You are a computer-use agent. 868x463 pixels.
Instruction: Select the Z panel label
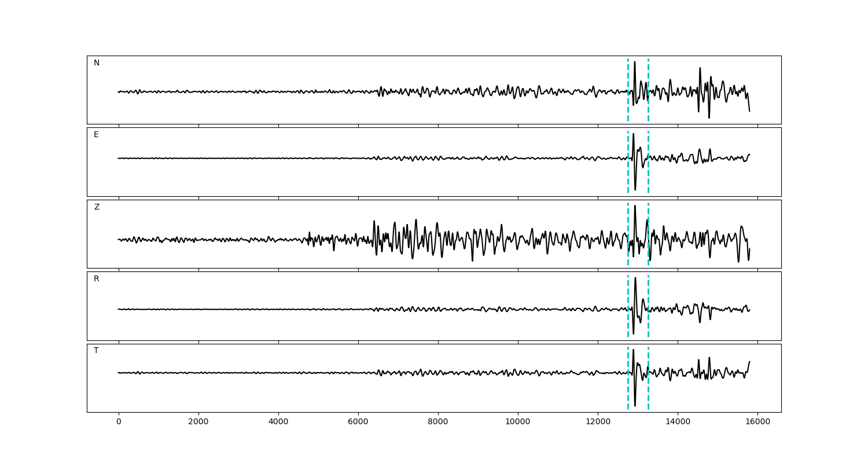[97, 207]
